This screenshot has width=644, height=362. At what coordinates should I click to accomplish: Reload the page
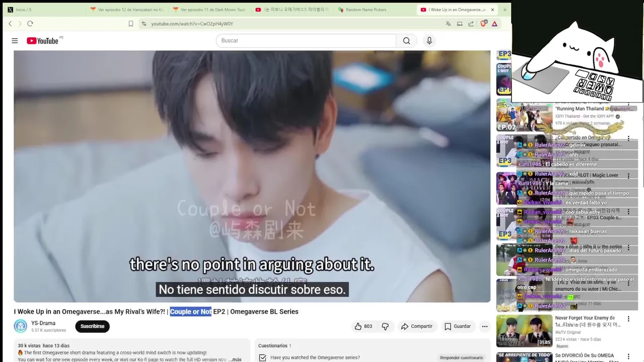coord(30,24)
